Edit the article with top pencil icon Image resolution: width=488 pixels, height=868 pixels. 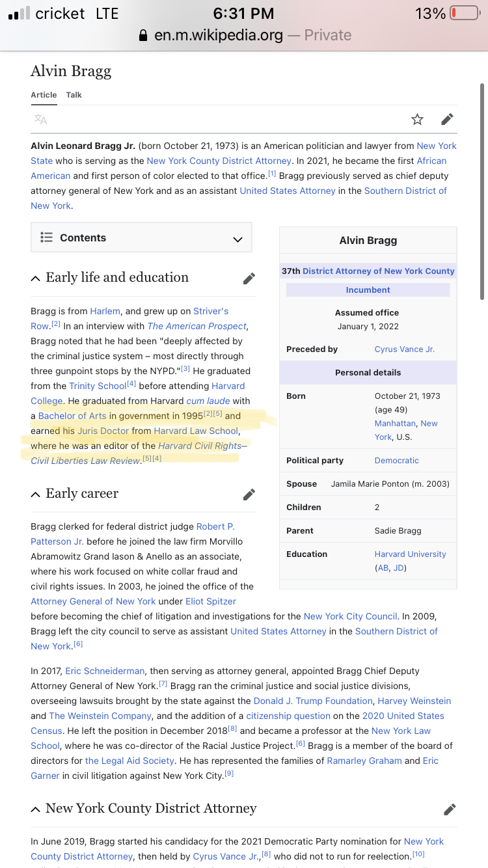tap(447, 119)
